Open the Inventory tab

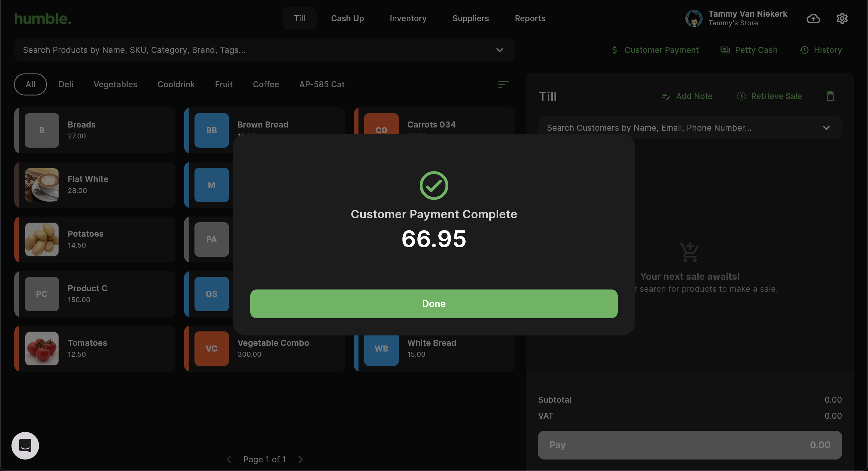[x=408, y=18]
